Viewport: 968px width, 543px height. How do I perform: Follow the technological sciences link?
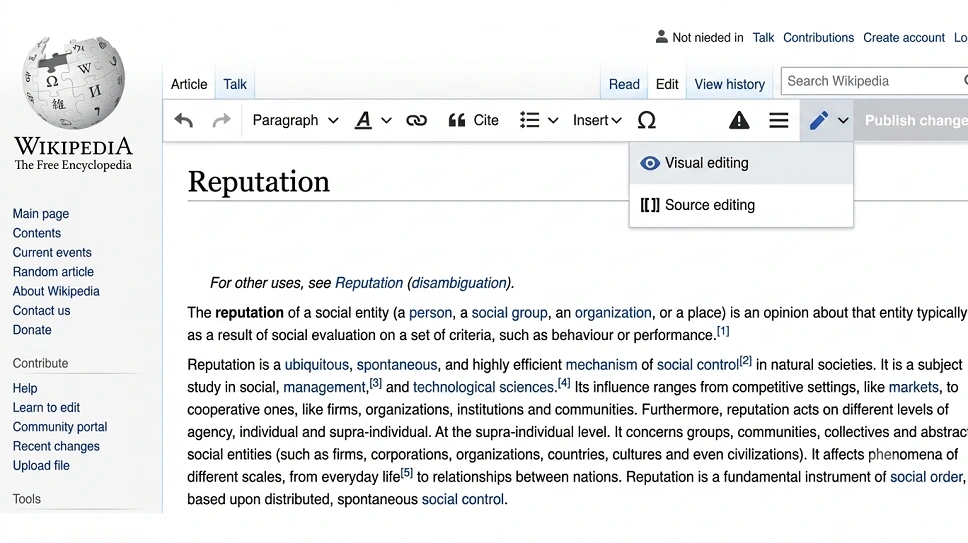[x=483, y=387]
